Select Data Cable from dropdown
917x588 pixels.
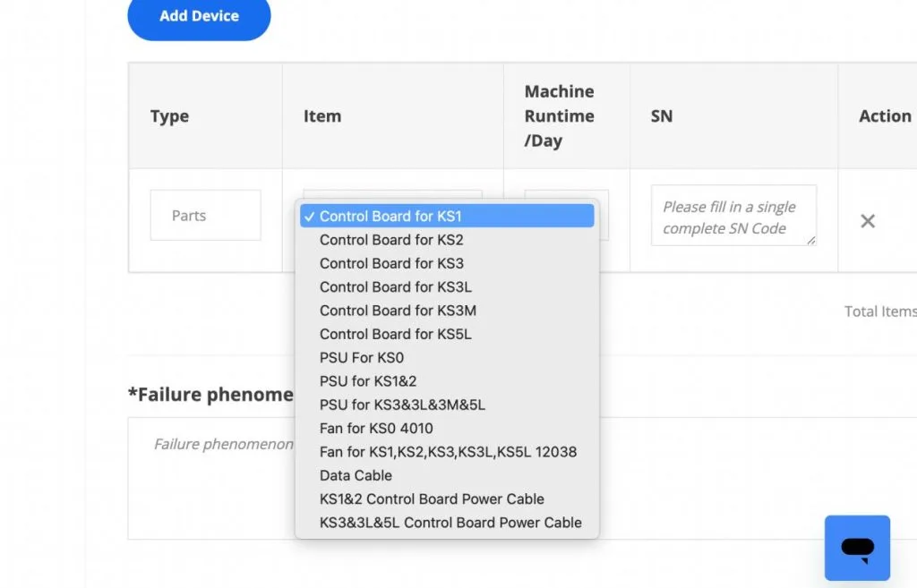pos(356,475)
